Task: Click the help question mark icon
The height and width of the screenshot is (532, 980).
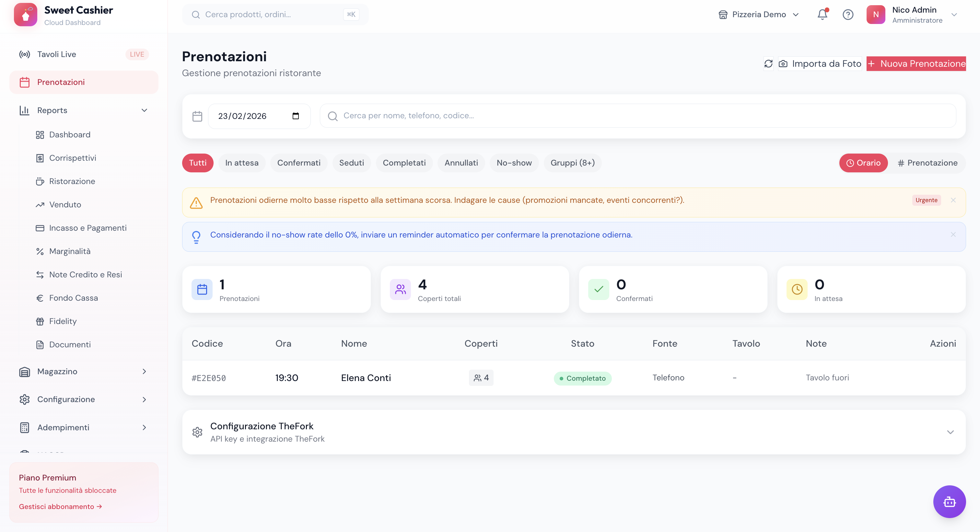Action: point(847,15)
